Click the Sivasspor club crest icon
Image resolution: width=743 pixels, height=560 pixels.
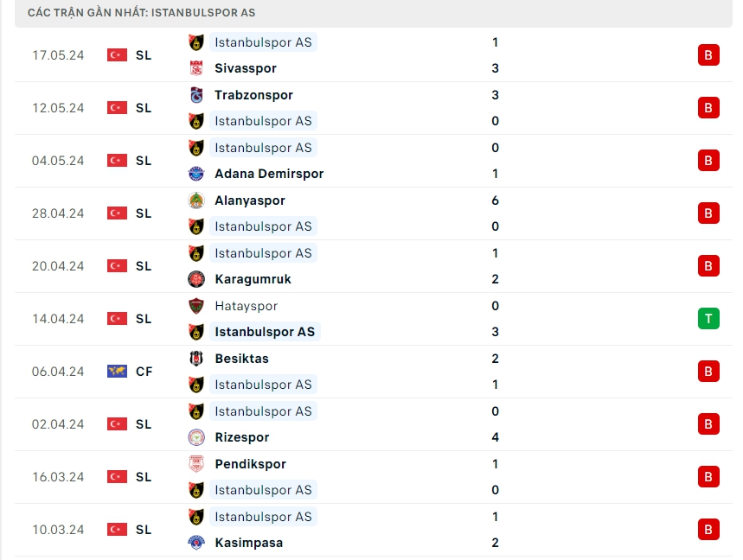tap(196, 68)
